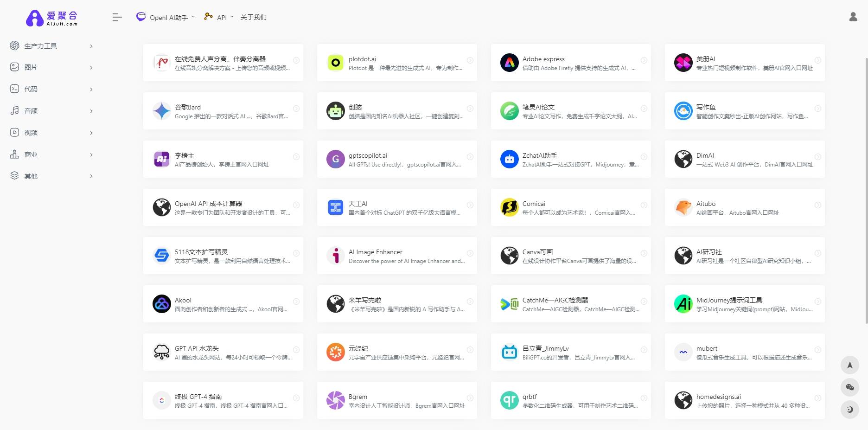Open the 吕立青_JimmyLv card title
The image size is (868, 430).
tap(546, 348)
